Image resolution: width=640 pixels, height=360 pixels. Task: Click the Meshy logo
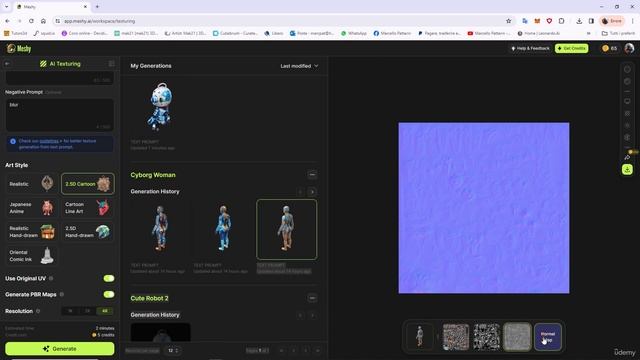pyautogui.click(x=19, y=49)
